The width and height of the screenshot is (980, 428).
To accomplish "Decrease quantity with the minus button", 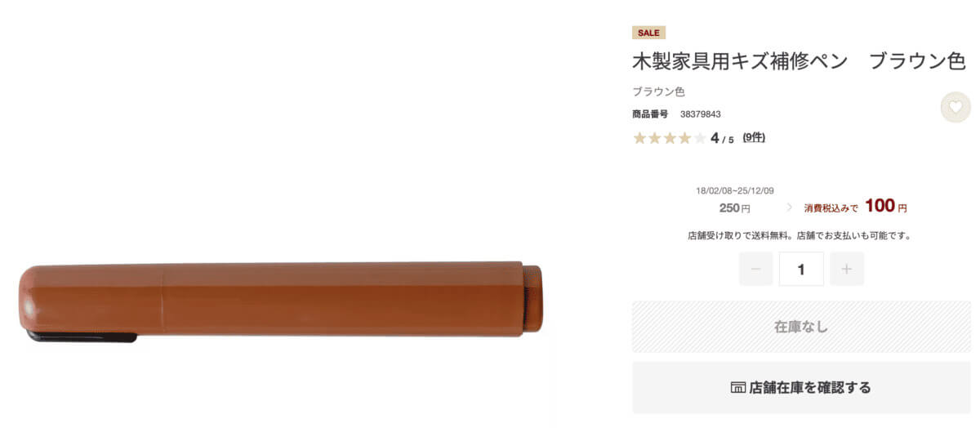I will (x=755, y=269).
